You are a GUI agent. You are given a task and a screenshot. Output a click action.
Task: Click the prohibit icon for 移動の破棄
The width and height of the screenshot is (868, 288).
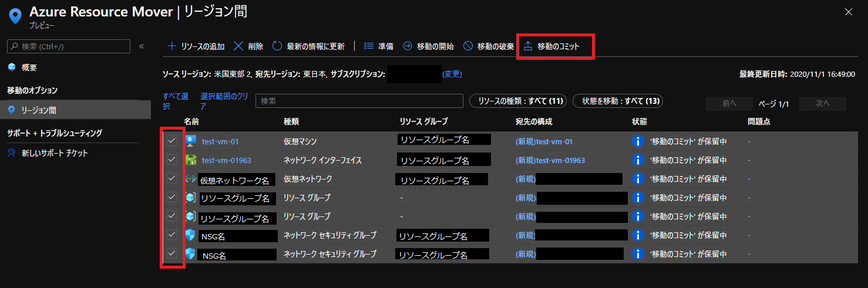[x=468, y=46]
